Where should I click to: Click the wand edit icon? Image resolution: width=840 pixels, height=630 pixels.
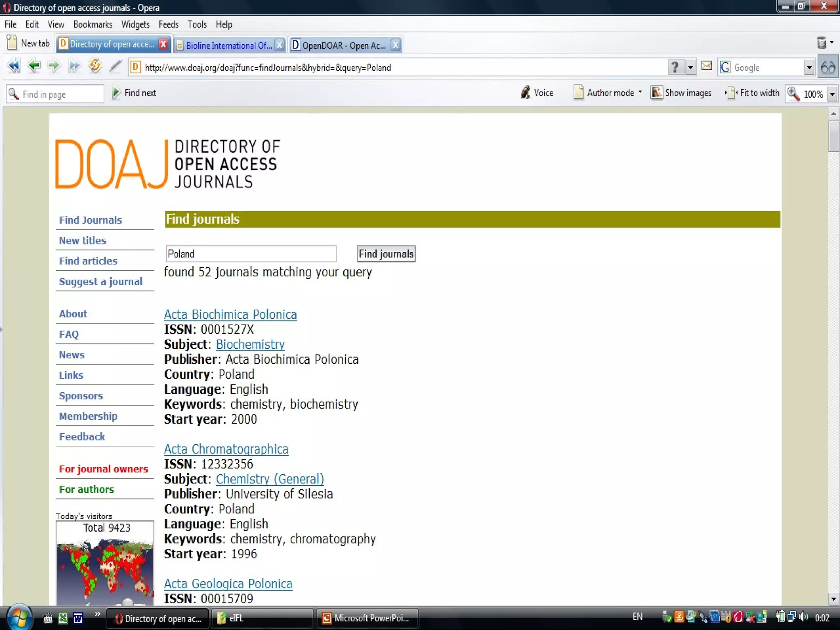tap(115, 66)
